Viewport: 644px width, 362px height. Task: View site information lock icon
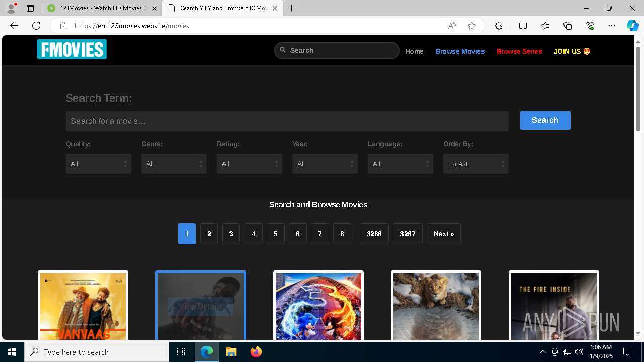pos(63,26)
